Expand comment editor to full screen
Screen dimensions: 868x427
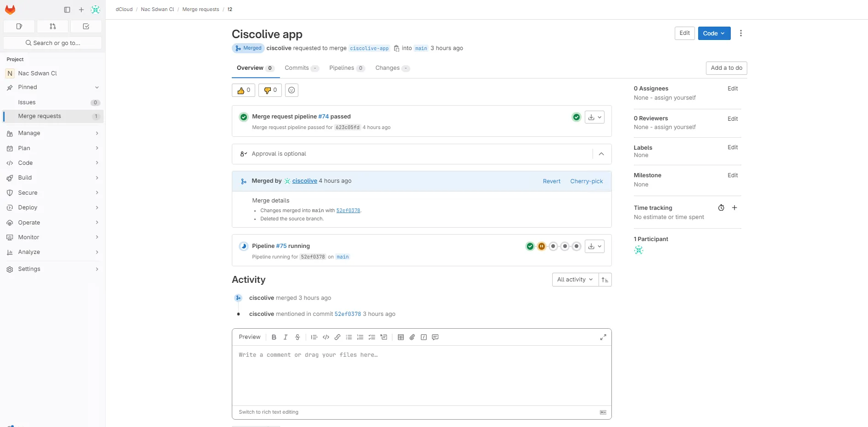coord(603,337)
